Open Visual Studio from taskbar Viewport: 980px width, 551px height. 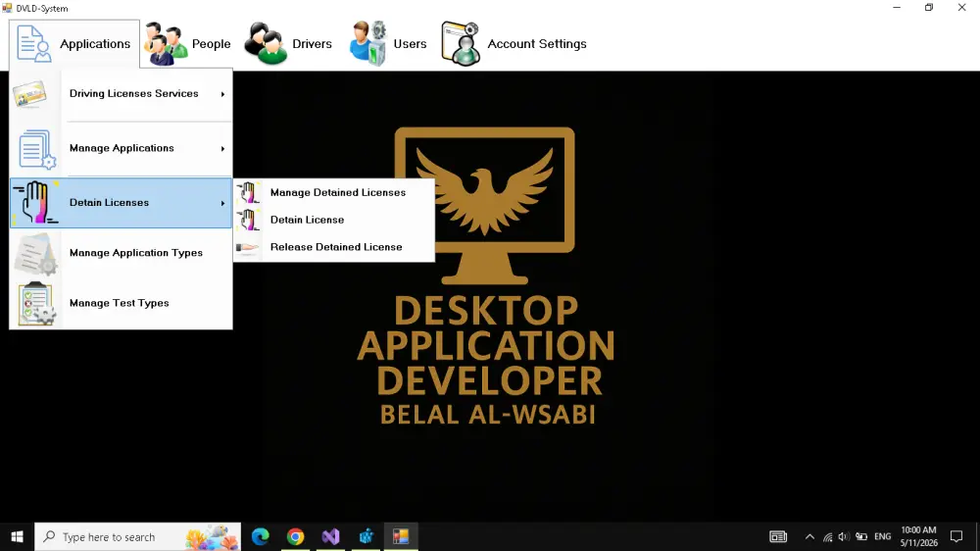tap(330, 536)
